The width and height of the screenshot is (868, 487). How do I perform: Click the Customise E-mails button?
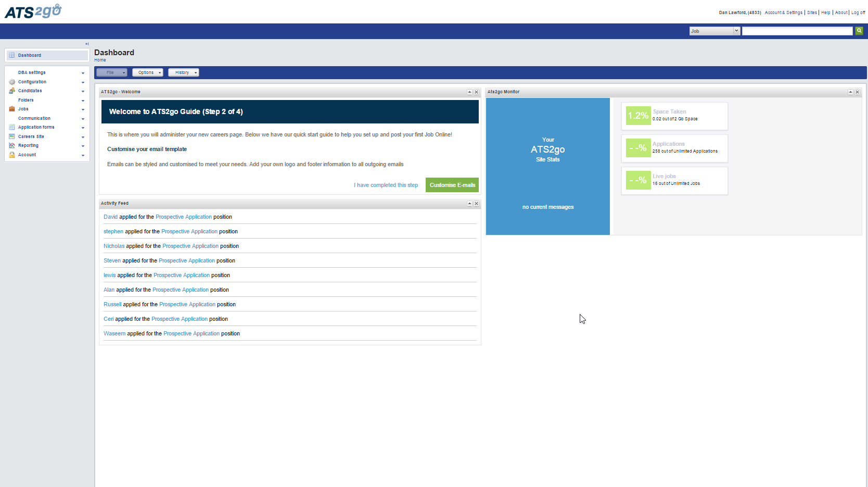452,185
